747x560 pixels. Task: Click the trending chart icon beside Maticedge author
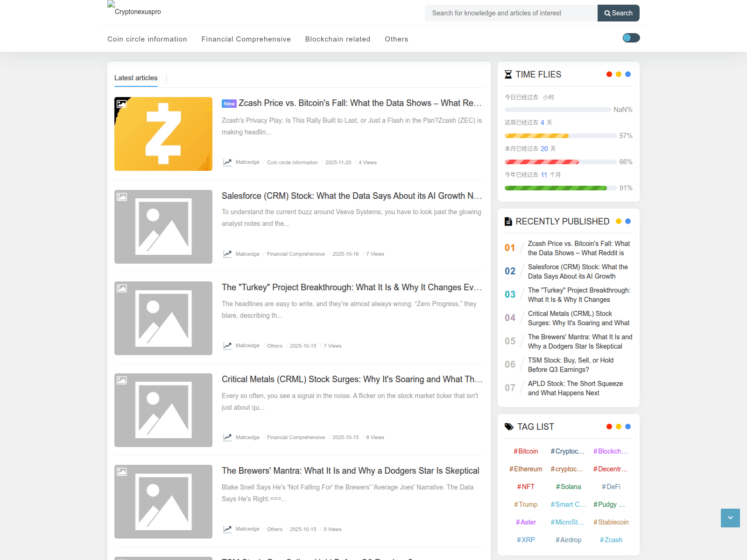pos(228,162)
